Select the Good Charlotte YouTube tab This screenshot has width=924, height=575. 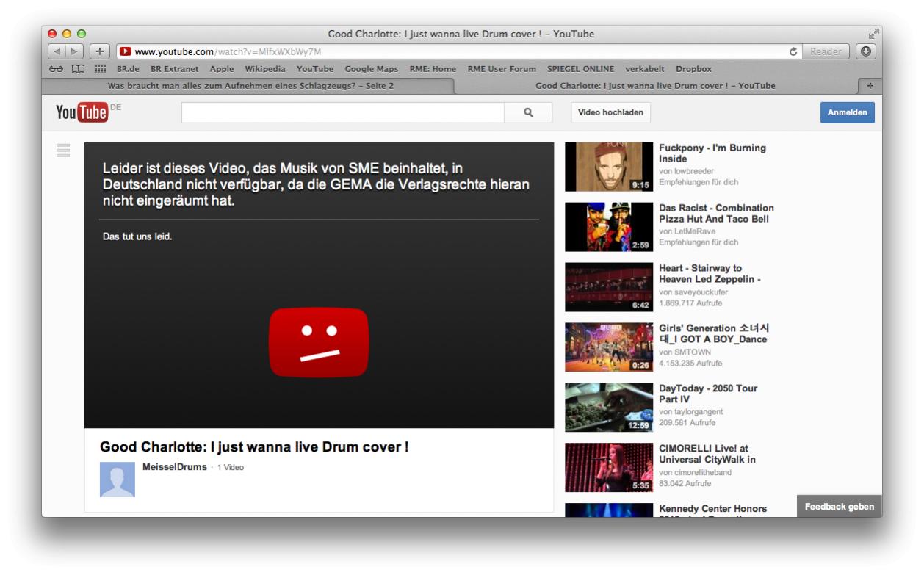click(x=655, y=86)
